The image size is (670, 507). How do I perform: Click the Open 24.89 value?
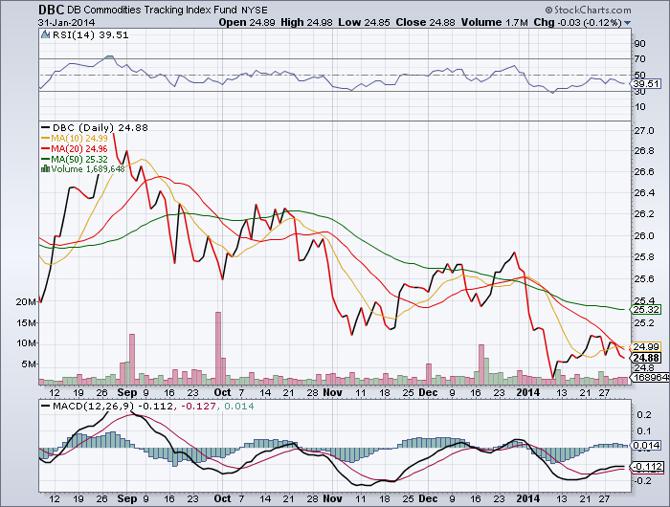[x=247, y=22]
